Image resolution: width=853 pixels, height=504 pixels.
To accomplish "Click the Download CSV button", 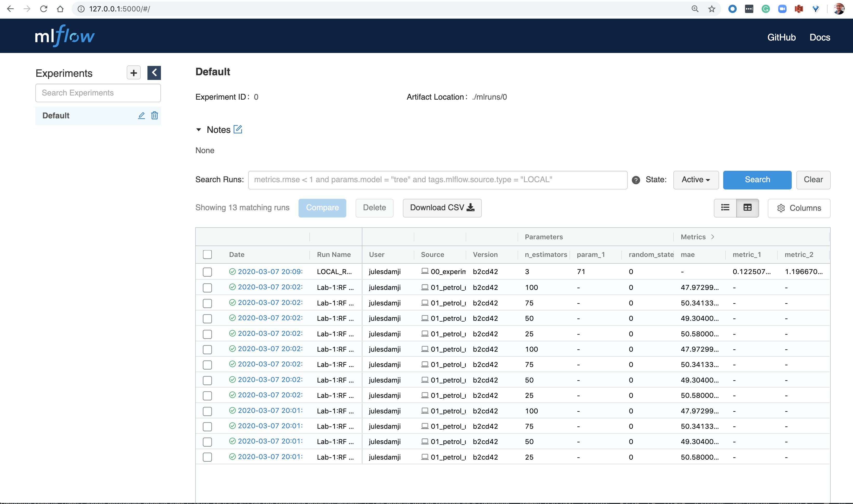I will click(442, 208).
